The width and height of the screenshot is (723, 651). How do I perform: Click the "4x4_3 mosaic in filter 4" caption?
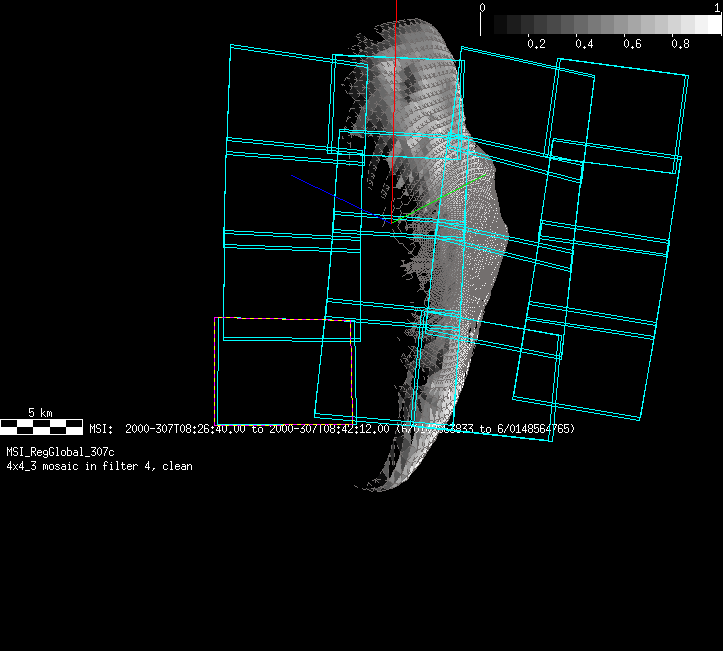[99, 466]
